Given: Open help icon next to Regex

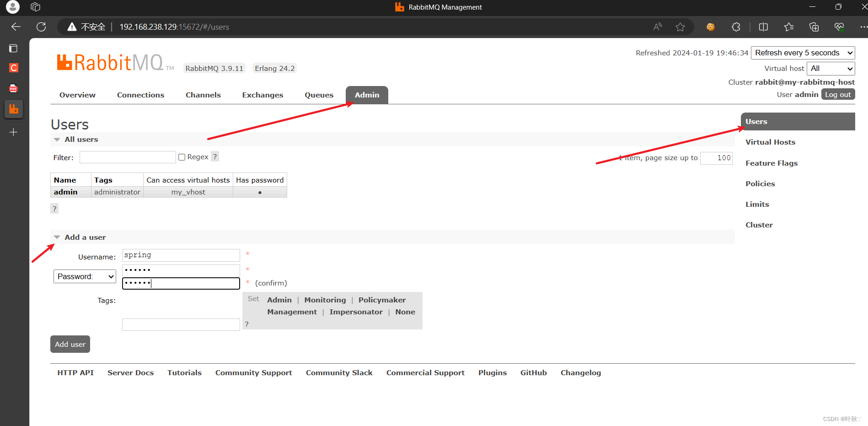Looking at the screenshot, I should click(x=215, y=156).
